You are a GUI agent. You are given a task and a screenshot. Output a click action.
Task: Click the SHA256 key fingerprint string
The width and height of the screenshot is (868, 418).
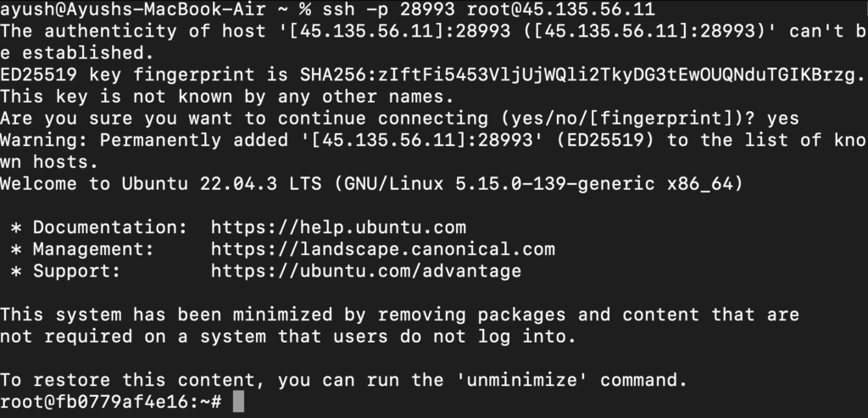(x=581, y=74)
